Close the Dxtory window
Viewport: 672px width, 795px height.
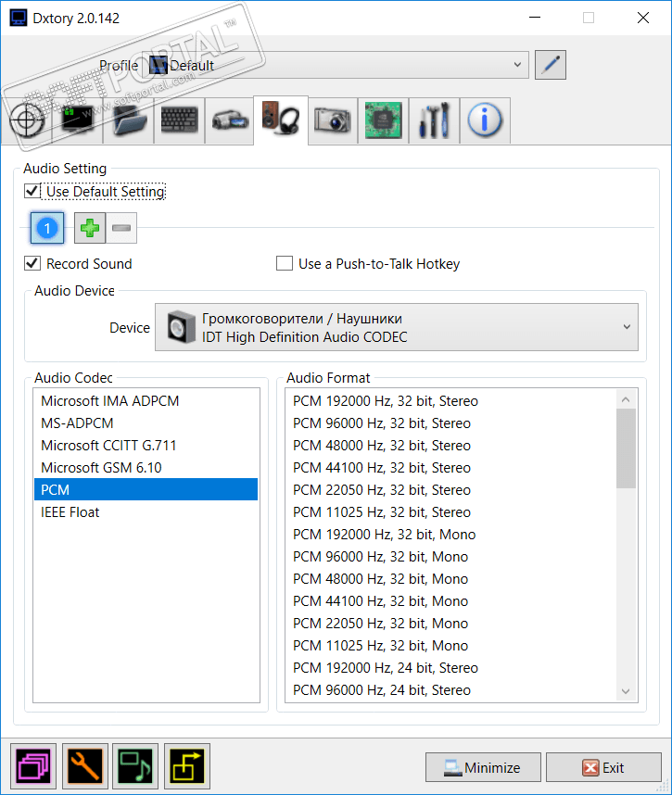643,18
